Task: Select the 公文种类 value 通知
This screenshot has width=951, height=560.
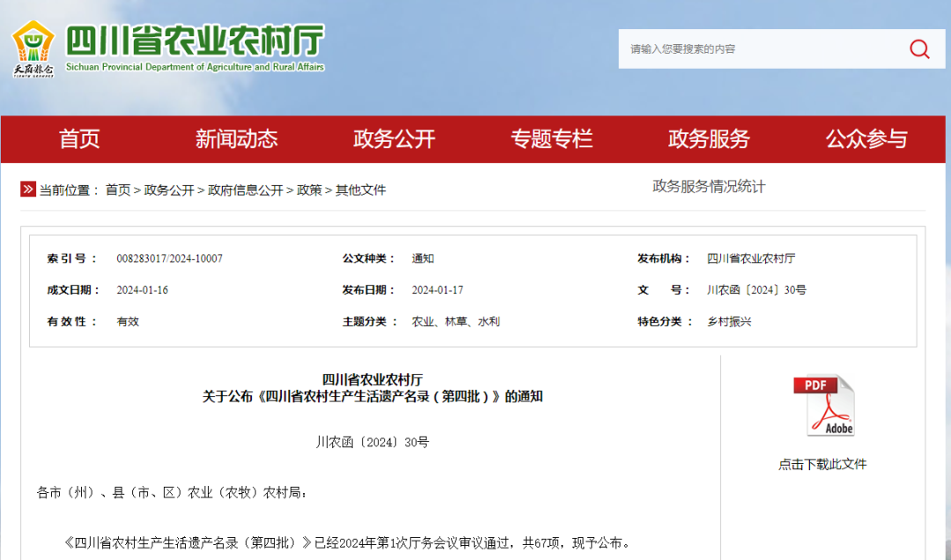Action: tap(423, 259)
